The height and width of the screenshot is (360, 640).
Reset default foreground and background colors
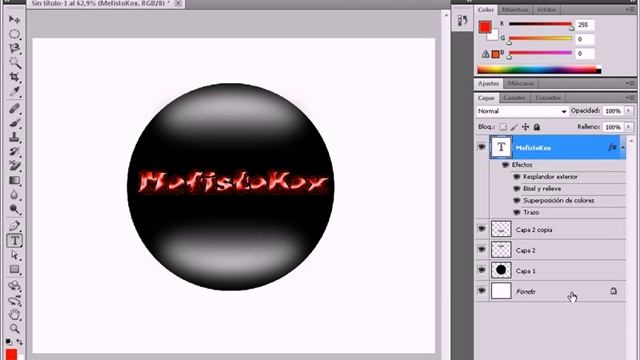tap(9, 341)
